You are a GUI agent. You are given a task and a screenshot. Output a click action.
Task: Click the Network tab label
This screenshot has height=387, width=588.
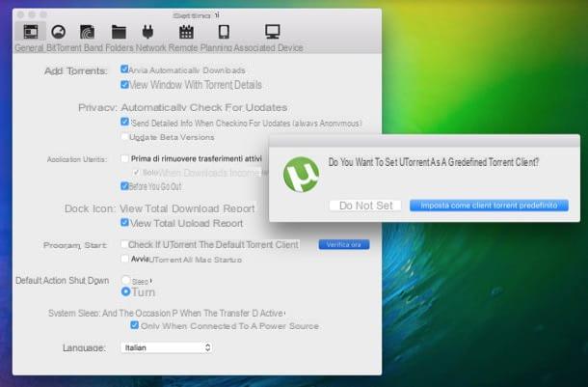click(x=150, y=47)
